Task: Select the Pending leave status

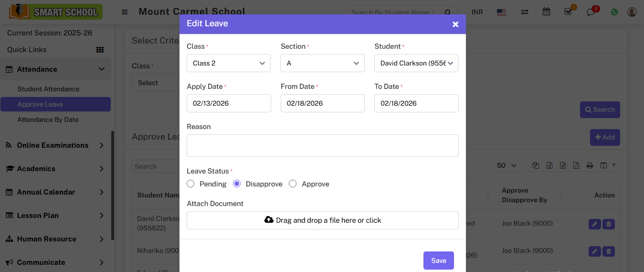Action: click(191, 184)
